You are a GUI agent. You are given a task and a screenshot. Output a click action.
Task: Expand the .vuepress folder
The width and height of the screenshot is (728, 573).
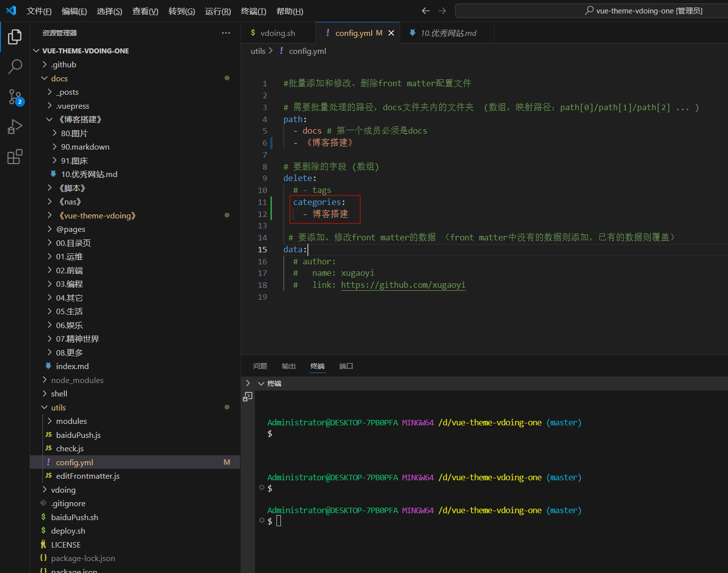click(x=135, y=106)
